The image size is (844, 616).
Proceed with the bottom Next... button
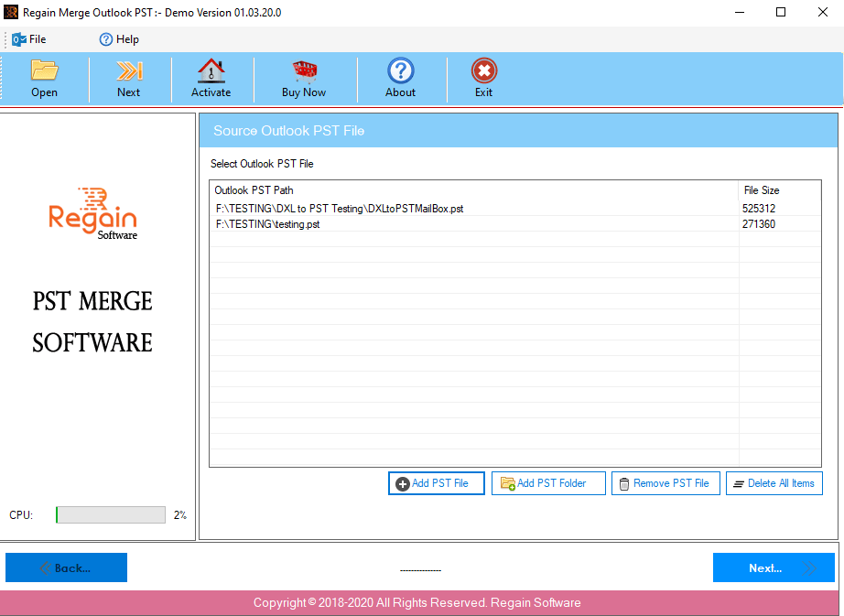tap(774, 567)
